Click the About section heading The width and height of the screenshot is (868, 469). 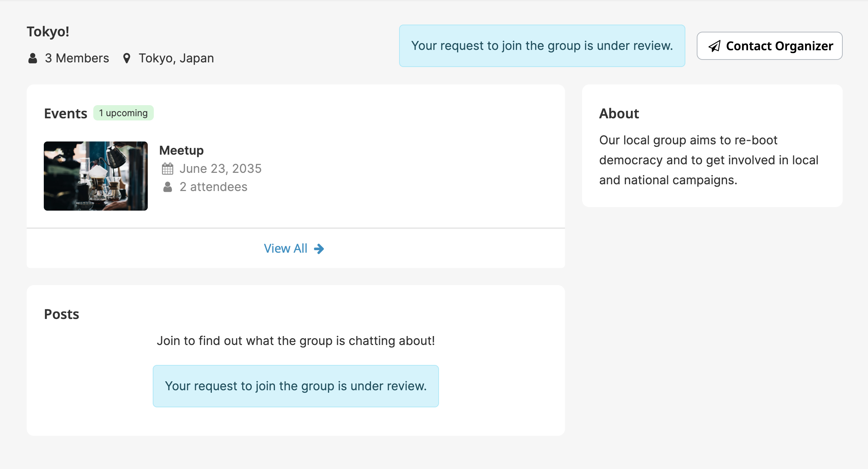[619, 114]
